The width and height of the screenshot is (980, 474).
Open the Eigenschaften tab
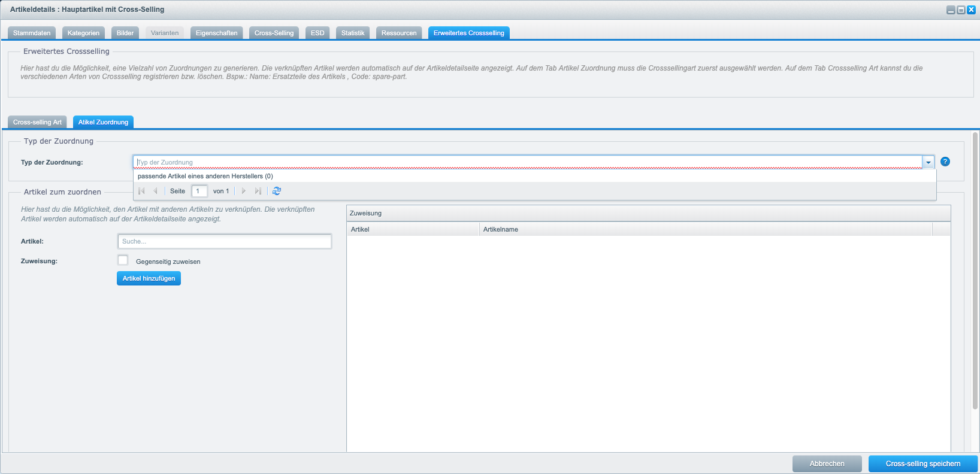click(216, 33)
